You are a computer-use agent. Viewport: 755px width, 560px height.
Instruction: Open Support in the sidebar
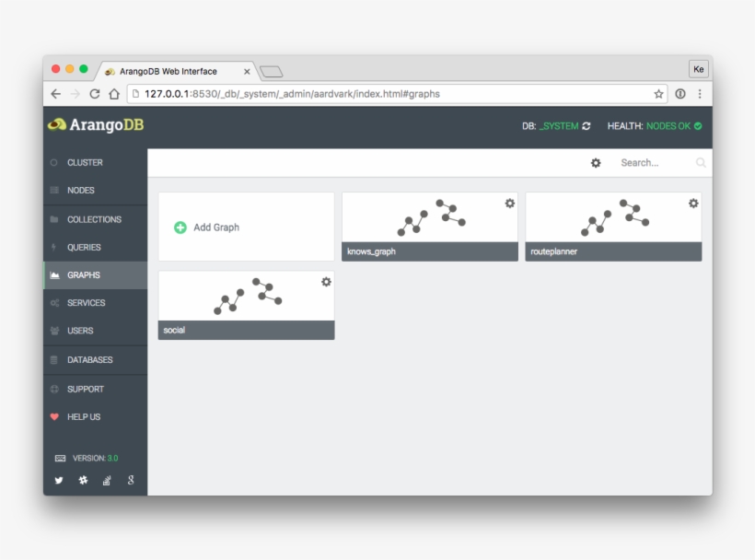pos(96,389)
